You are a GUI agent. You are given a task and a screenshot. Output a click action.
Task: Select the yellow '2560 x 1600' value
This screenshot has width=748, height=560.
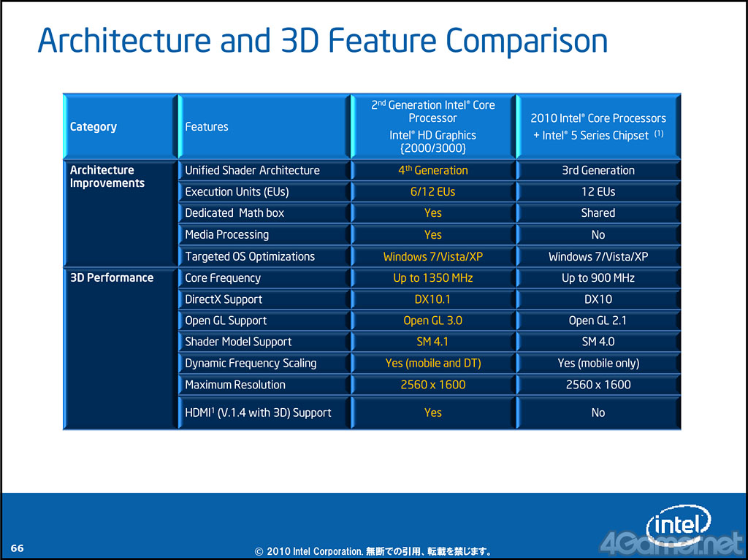click(433, 385)
